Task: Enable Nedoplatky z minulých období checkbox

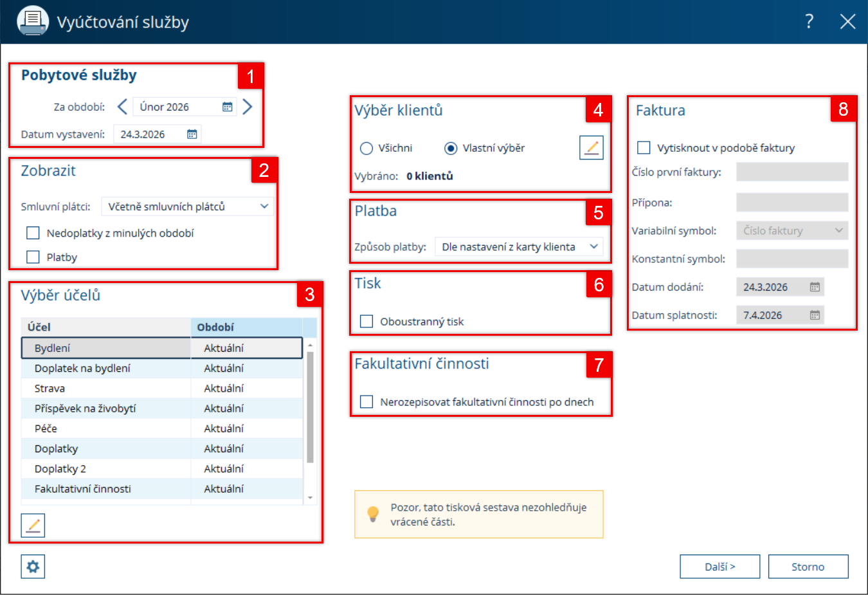Action: pyautogui.click(x=33, y=233)
